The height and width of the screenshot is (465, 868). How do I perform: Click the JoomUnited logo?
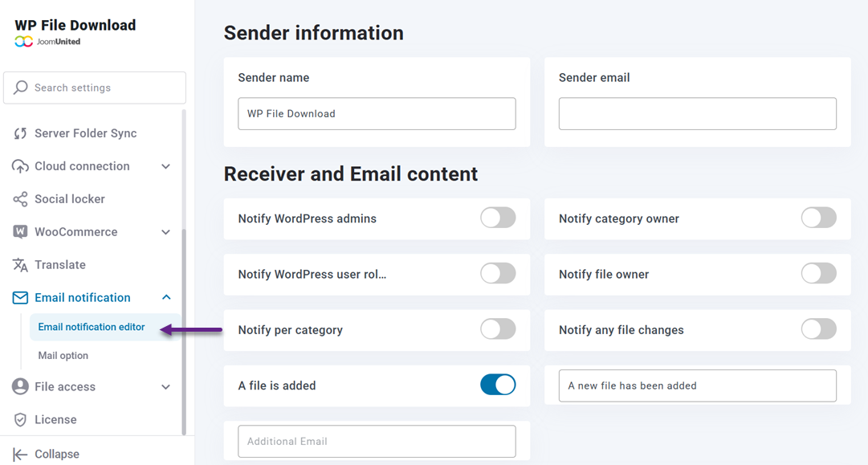coord(47,42)
